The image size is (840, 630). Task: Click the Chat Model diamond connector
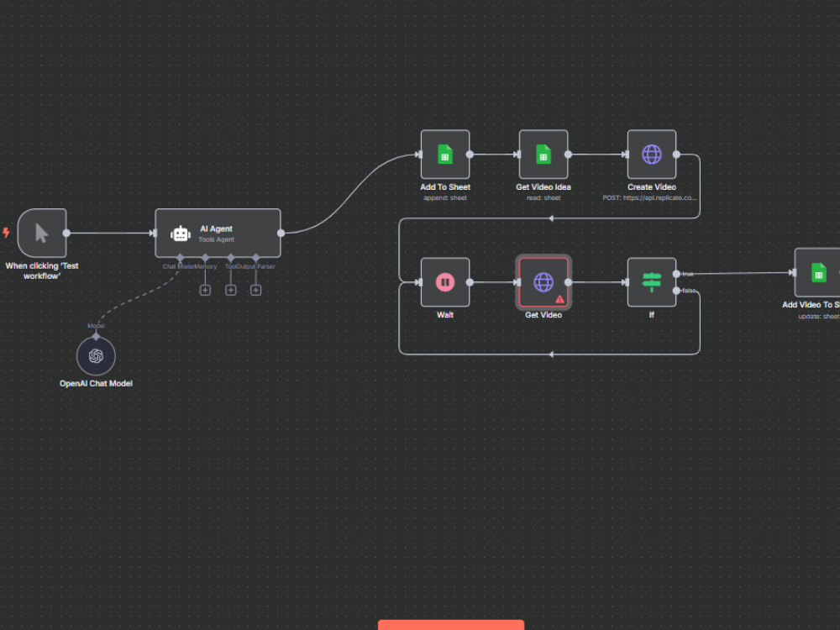click(180, 258)
